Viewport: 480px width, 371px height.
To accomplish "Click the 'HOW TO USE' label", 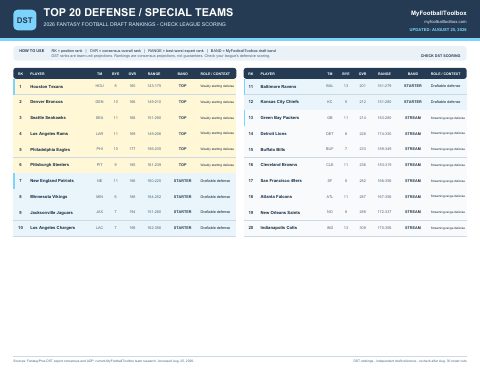I will pyautogui.click(x=31, y=51).
